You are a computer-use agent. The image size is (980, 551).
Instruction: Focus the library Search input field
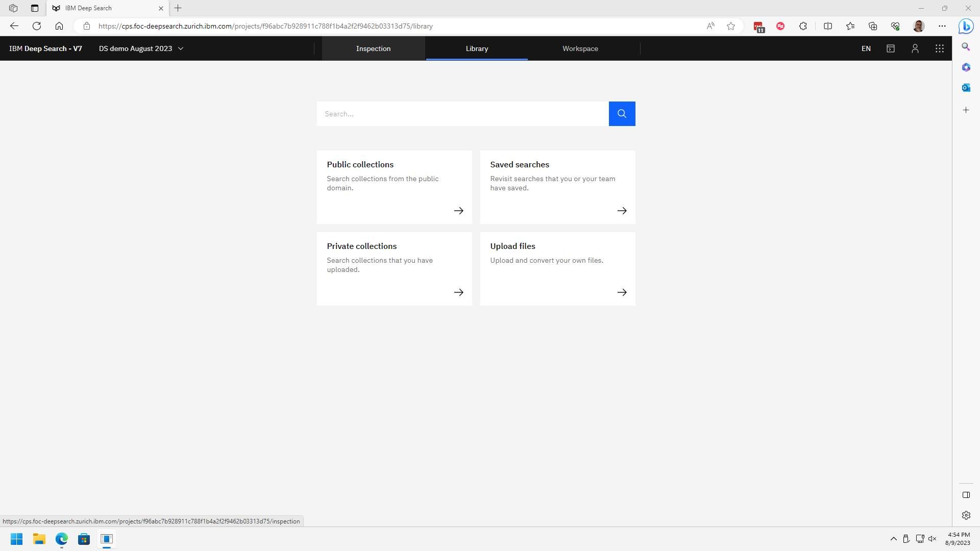[463, 114]
